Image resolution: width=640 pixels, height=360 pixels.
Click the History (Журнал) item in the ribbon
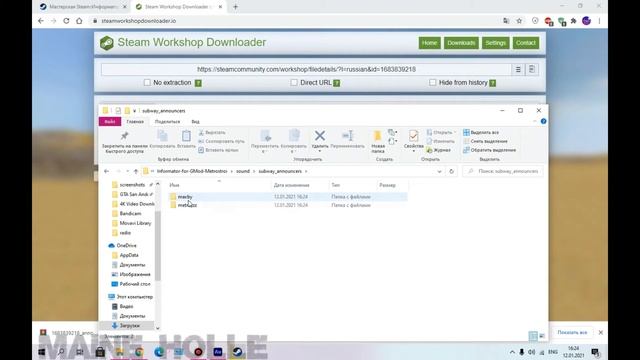[x=439, y=150]
